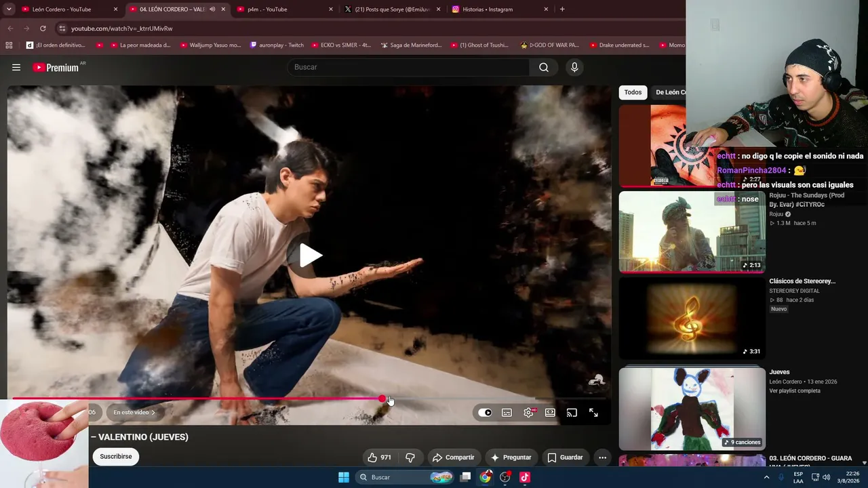Open the Chrome apps grid
Image resolution: width=868 pixels, height=488 pixels.
click(9, 45)
